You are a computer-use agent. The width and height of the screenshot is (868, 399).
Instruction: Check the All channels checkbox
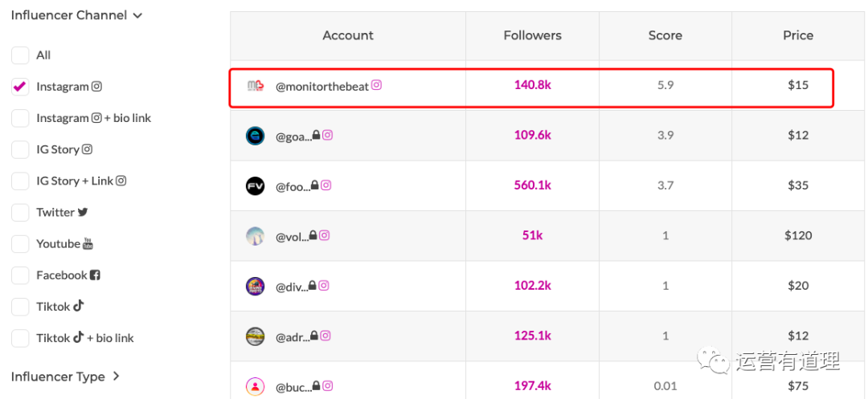[20, 55]
